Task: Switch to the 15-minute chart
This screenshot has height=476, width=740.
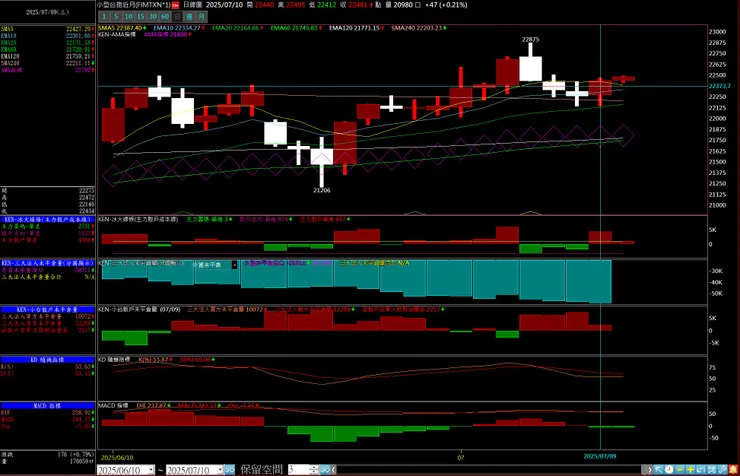Action: click(x=141, y=17)
